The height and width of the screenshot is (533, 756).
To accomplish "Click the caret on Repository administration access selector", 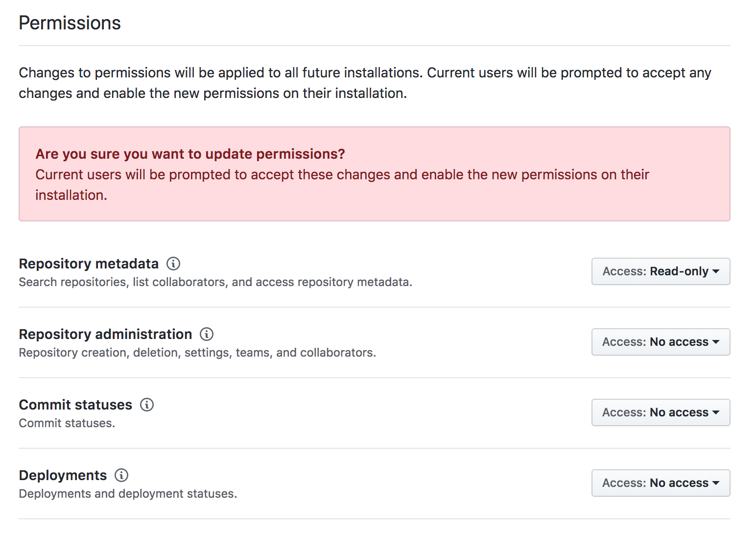I will [716, 342].
